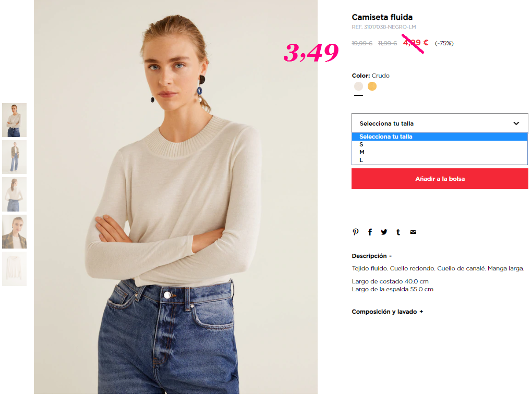View second thumbnail with full-body jacket look
532x396 pixels.
(x=14, y=157)
